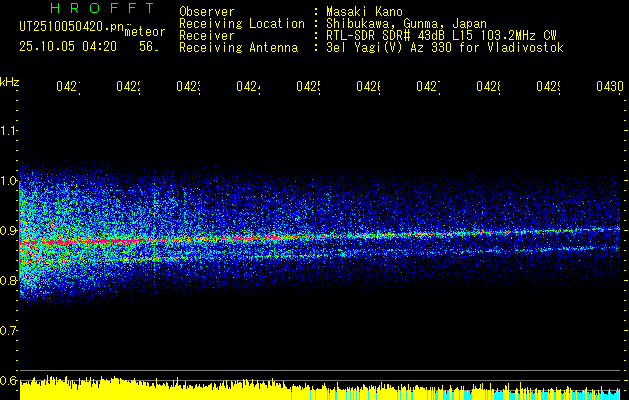629x400 pixels.
Task: Click the 1.1 kHz axis label
Action: (x=8, y=130)
